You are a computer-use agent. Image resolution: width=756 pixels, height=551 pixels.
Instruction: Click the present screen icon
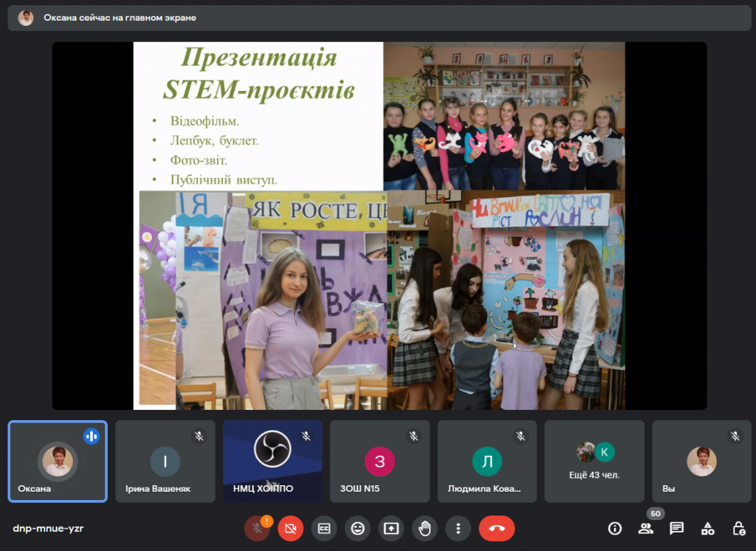click(x=391, y=528)
